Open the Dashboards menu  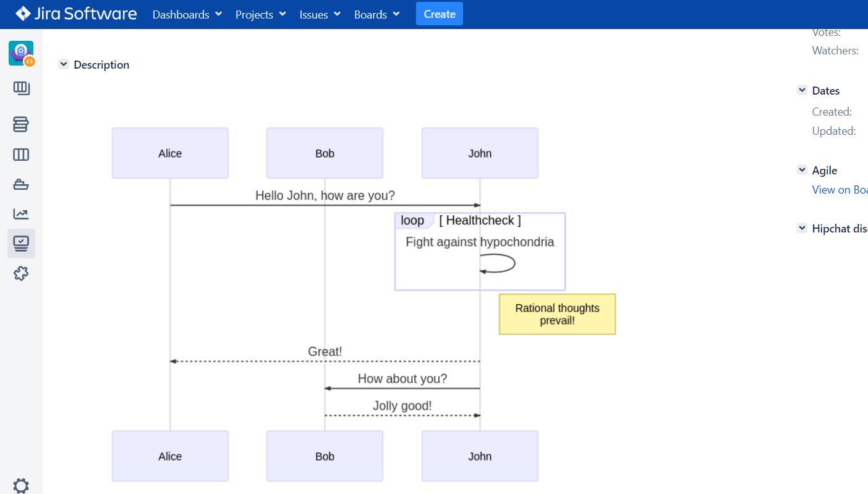[x=187, y=14]
